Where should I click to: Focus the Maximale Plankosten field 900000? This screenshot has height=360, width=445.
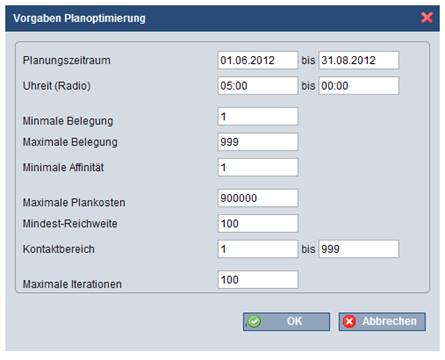[258, 198]
